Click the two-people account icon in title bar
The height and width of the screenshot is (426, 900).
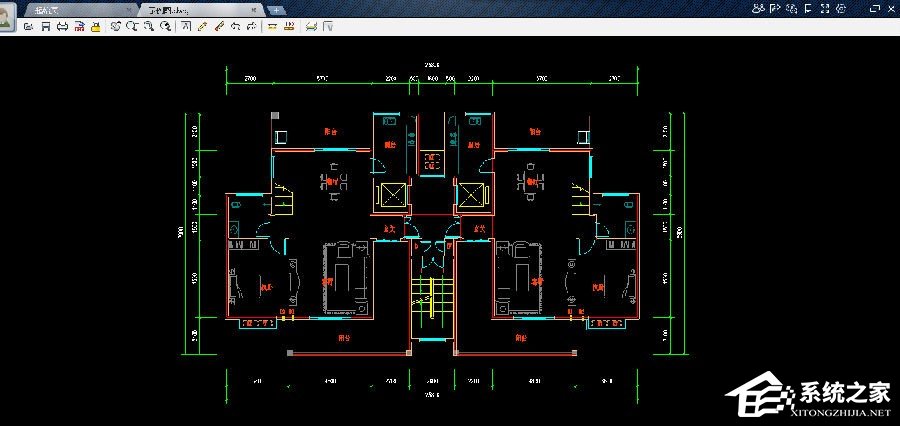(758, 8)
